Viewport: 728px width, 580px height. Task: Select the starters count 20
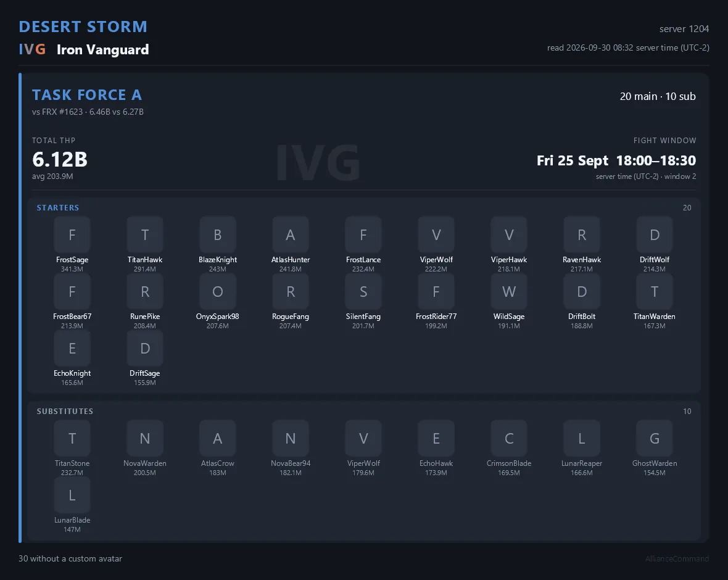pos(687,207)
